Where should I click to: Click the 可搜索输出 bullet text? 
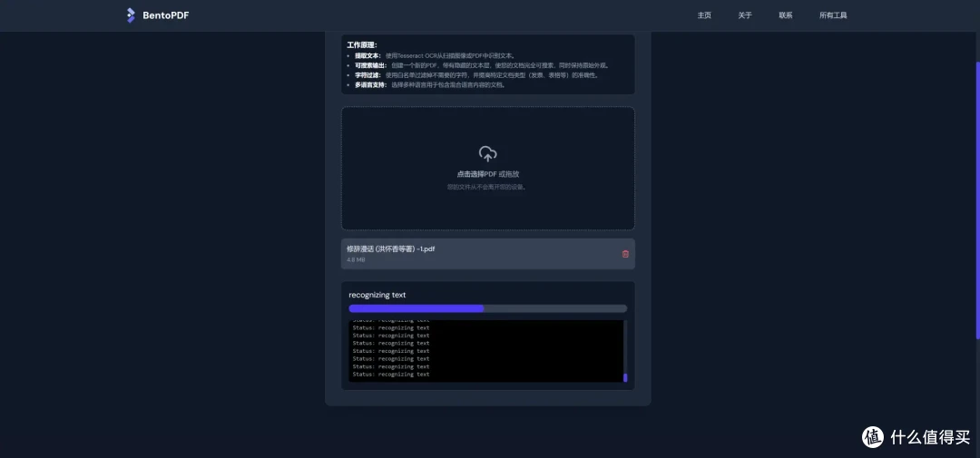pyautogui.click(x=482, y=65)
